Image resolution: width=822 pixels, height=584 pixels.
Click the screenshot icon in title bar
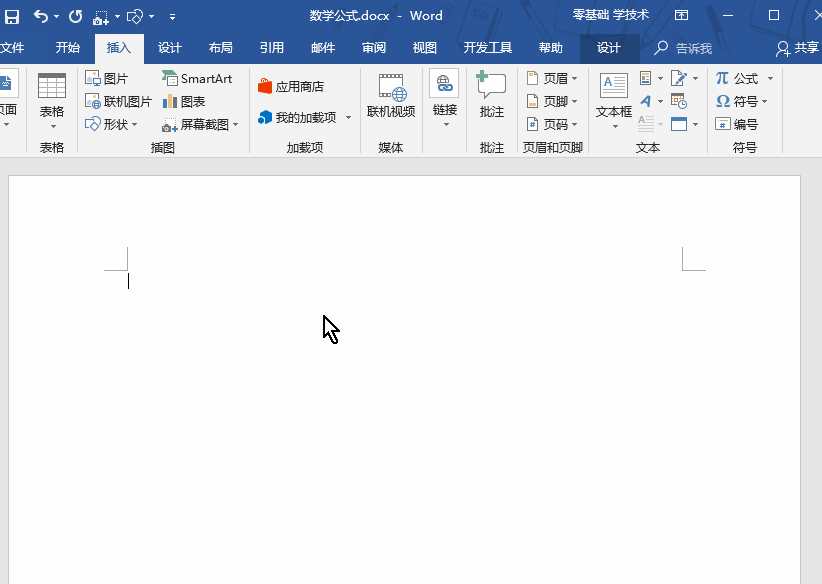click(100, 17)
